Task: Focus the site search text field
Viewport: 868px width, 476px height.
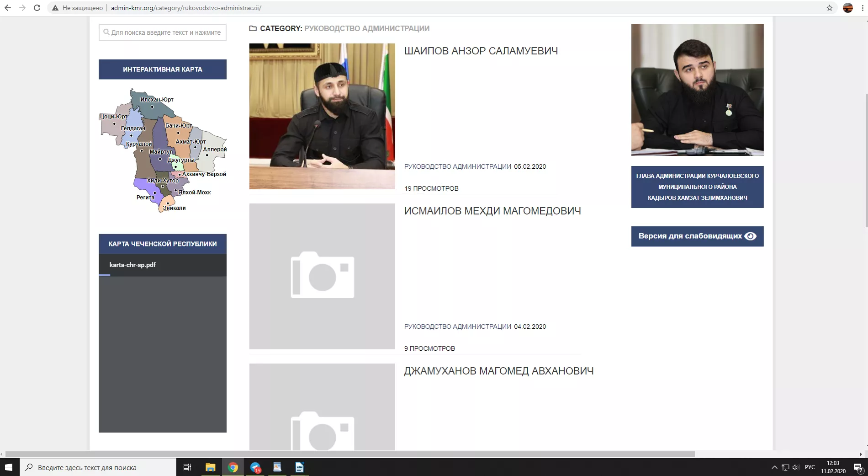Action: click(x=163, y=32)
